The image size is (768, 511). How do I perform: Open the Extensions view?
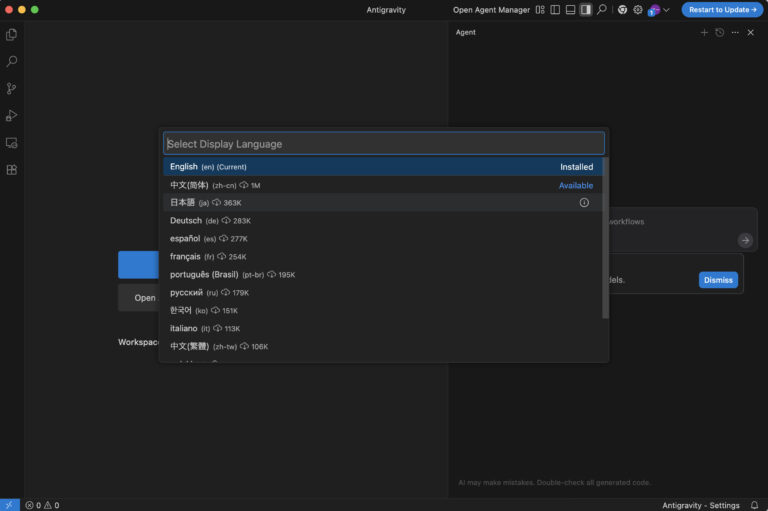pyautogui.click(x=12, y=170)
